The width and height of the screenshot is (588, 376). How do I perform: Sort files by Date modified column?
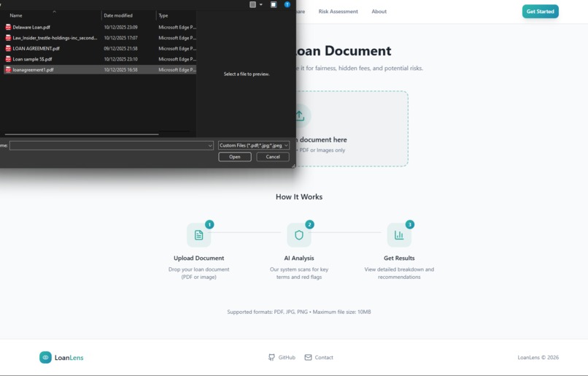[118, 15]
